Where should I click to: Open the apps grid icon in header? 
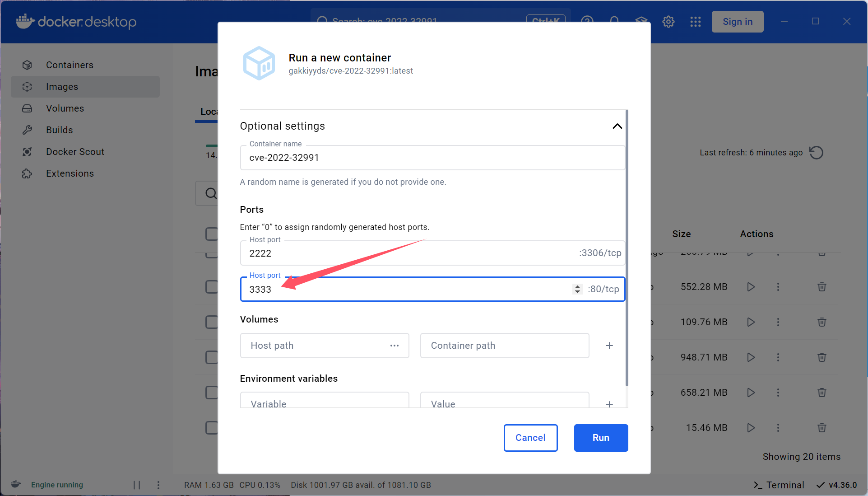[x=695, y=22]
